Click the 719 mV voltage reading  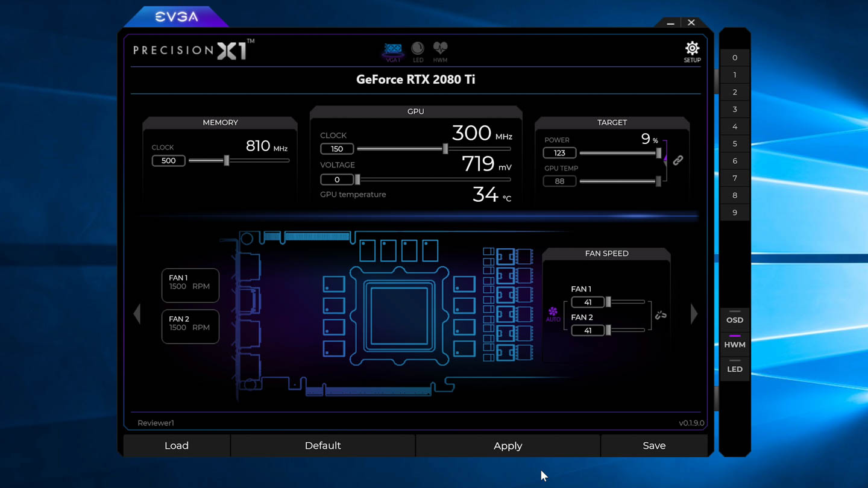click(487, 164)
